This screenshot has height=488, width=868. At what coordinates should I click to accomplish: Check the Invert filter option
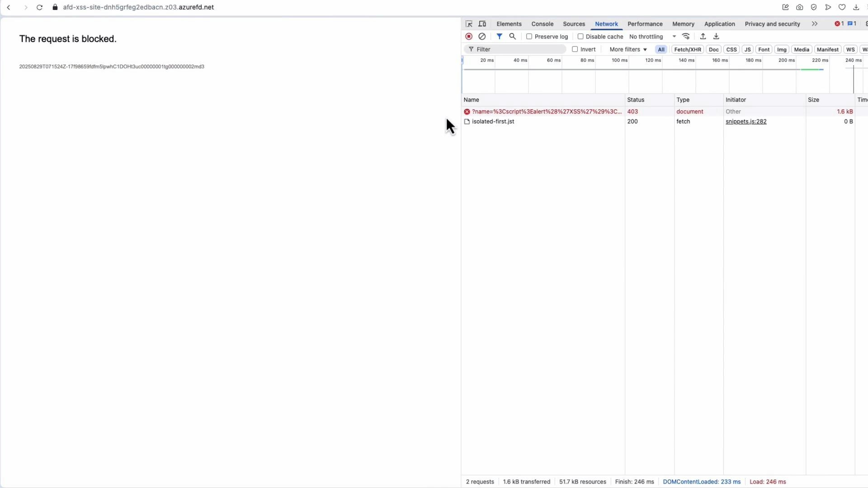574,49
